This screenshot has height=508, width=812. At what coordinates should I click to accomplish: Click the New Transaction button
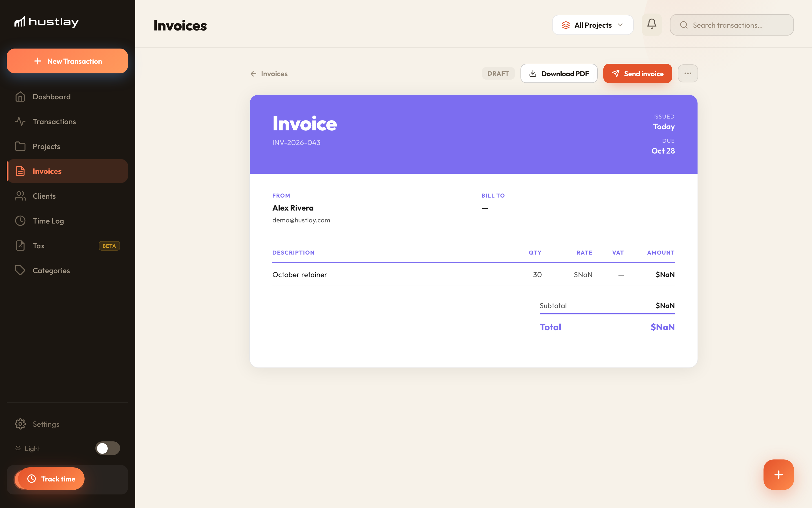(x=67, y=61)
